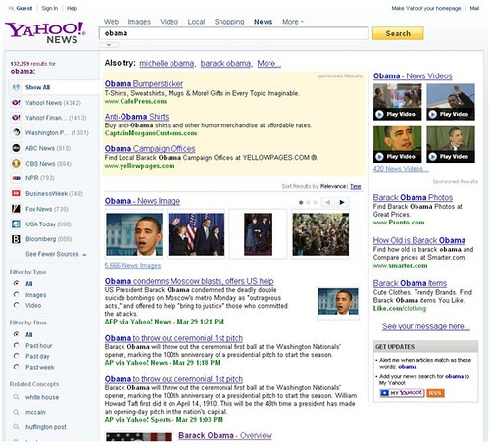Collapse sources with See Fewer Sources

(56, 254)
